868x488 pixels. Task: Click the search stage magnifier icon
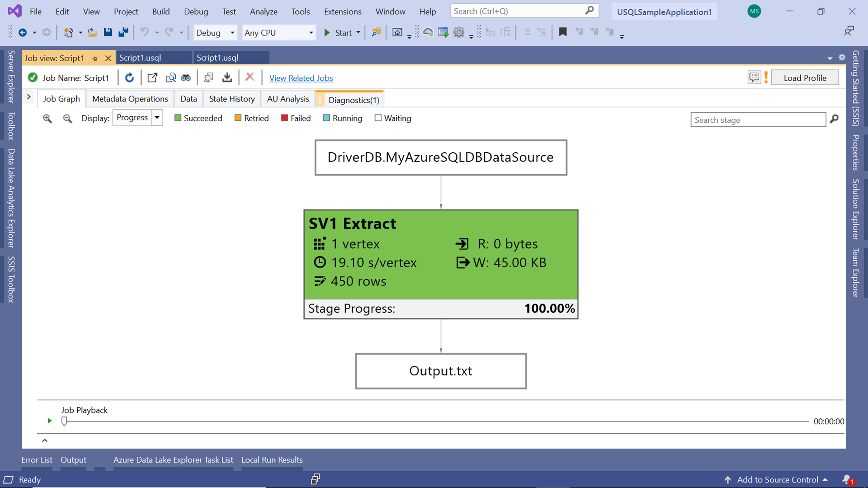click(834, 119)
